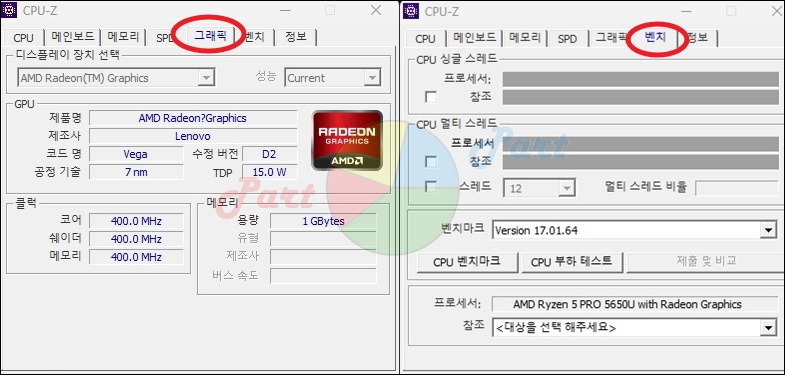Image resolution: width=785 pixels, height=375 pixels.
Task: Click the AMD Ryzen 5 PRO 5650U processor field
Action: tap(635, 304)
